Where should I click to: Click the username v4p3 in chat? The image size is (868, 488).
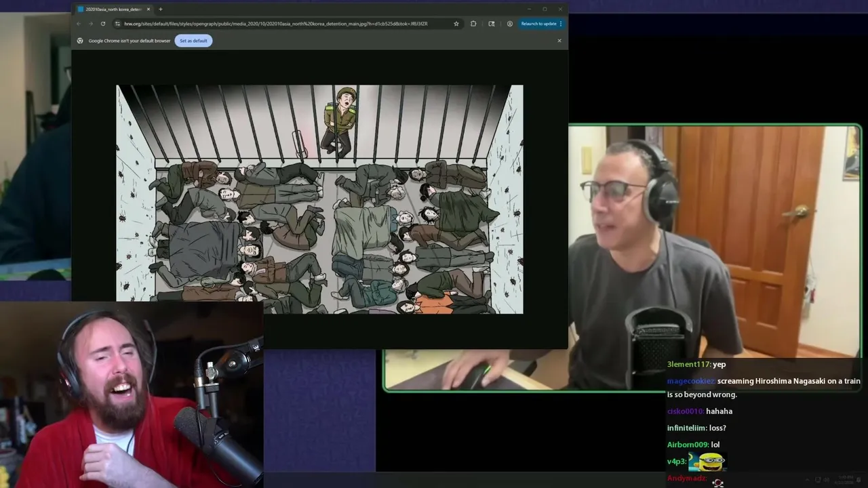click(x=677, y=462)
